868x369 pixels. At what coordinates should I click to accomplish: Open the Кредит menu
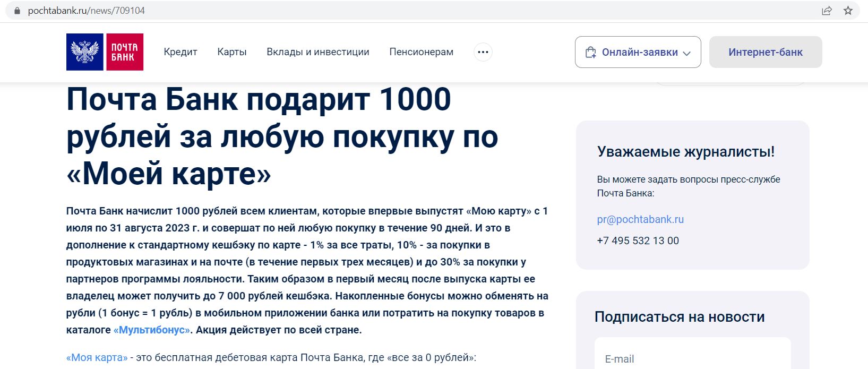coord(181,52)
